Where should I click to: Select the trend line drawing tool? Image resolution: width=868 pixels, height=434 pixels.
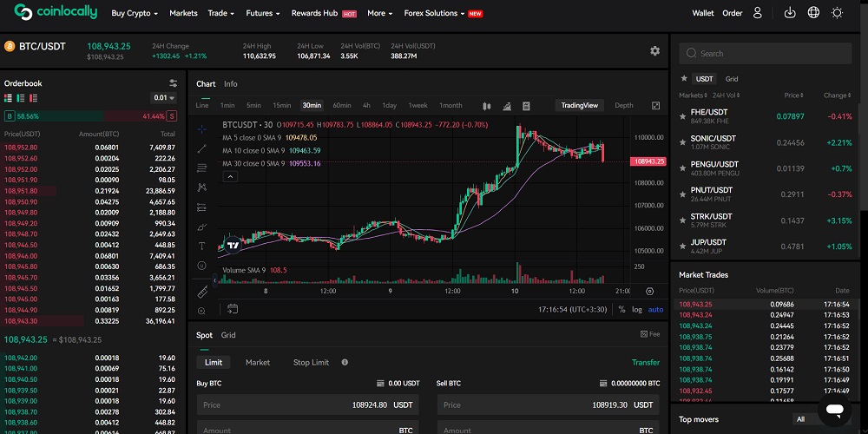click(x=202, y=148)
